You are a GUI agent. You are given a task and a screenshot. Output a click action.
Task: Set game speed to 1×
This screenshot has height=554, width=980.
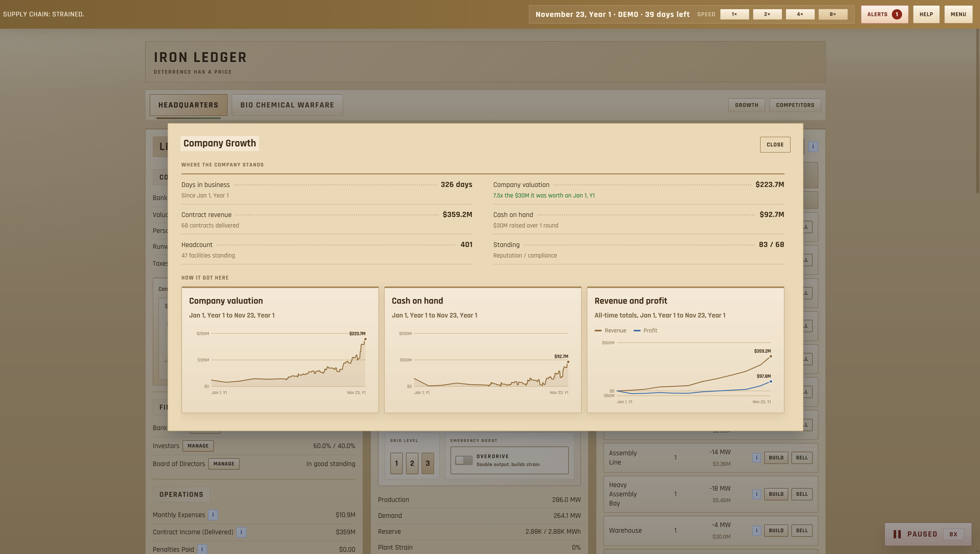click(x=735, y=14)
